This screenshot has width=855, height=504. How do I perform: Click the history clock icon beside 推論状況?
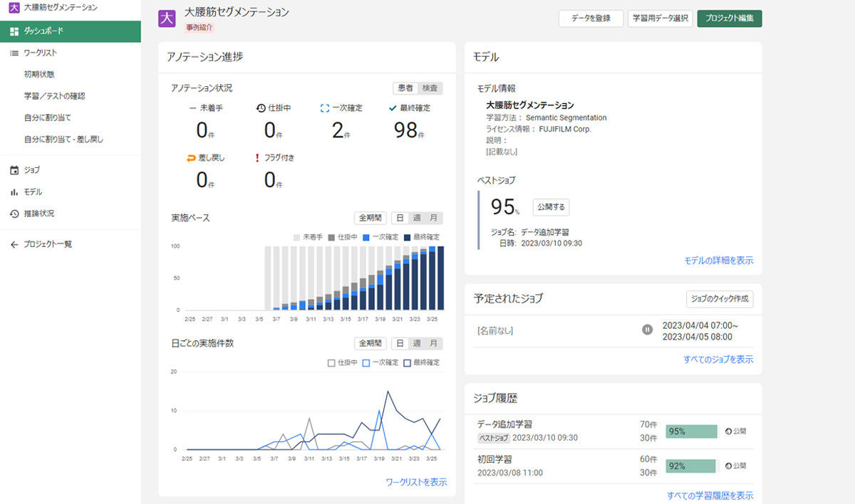click(14, 214)
